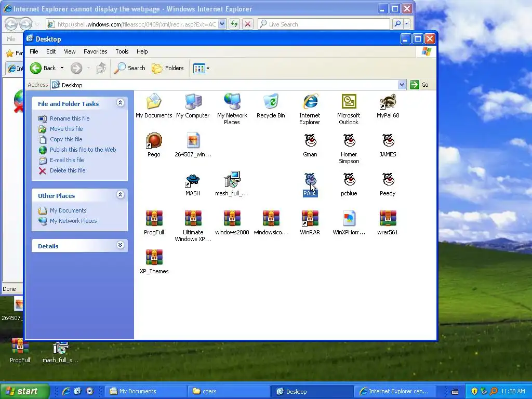
Task: Select the Internet Explorer desktop icon
Action: [x=310, y=101]
